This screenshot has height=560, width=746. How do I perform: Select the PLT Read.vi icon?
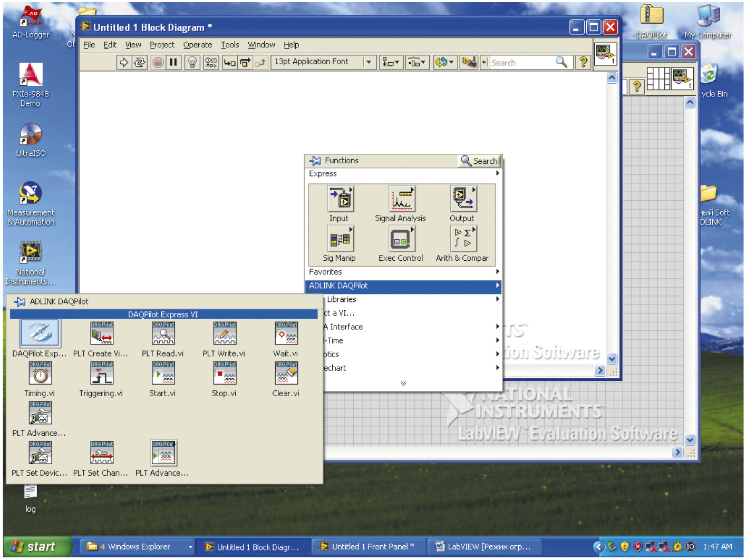[x=163, y=334]
